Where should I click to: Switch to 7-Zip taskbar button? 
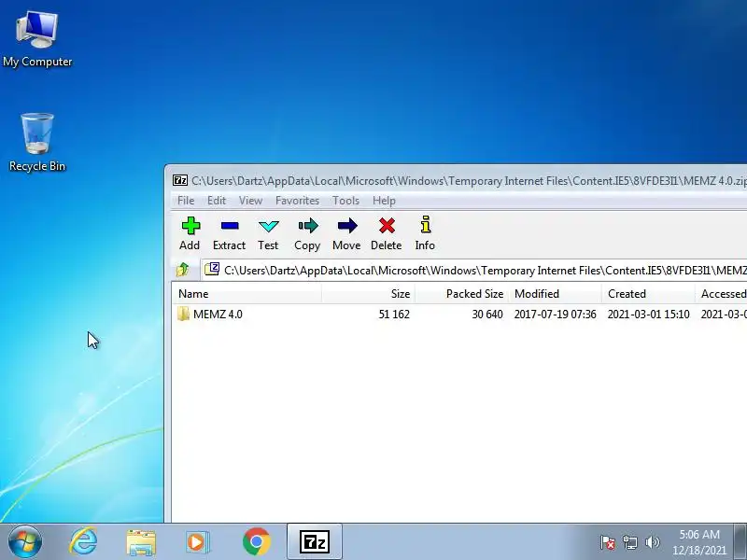(315, 542)
